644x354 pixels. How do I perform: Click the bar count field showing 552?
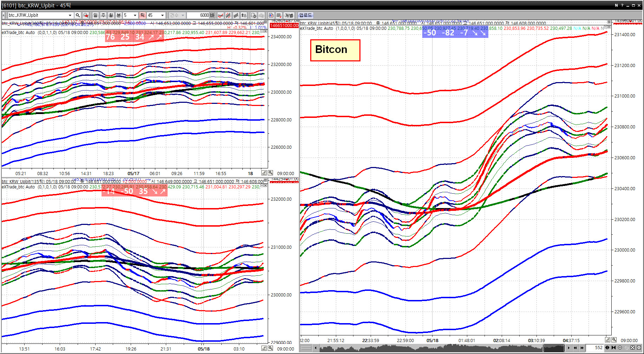point(596,348)
